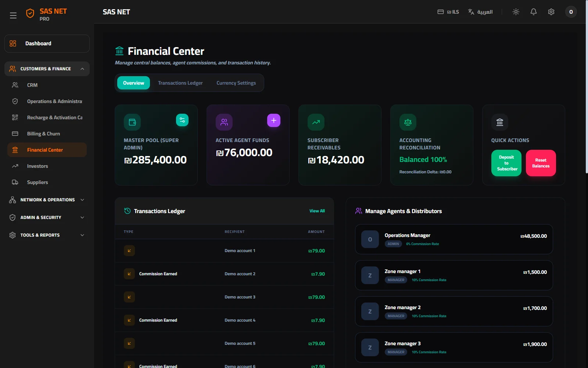The height and width of the screenshot is (368, 588).
Task: Go to Dashboard in sidebar
Action: (47, 43)
